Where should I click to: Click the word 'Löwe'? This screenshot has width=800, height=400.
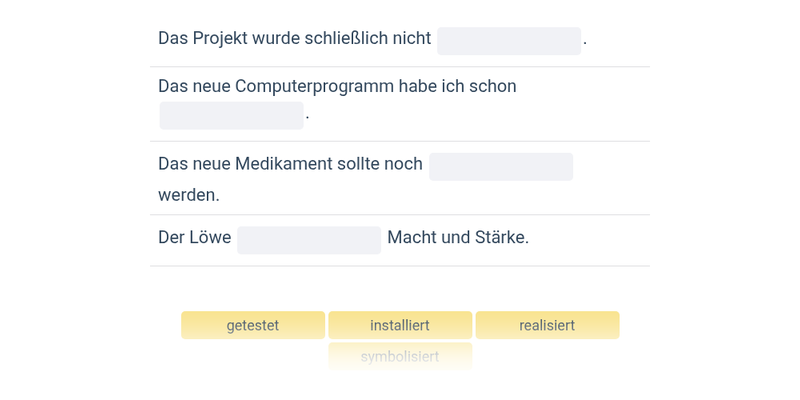coord(211,238)
